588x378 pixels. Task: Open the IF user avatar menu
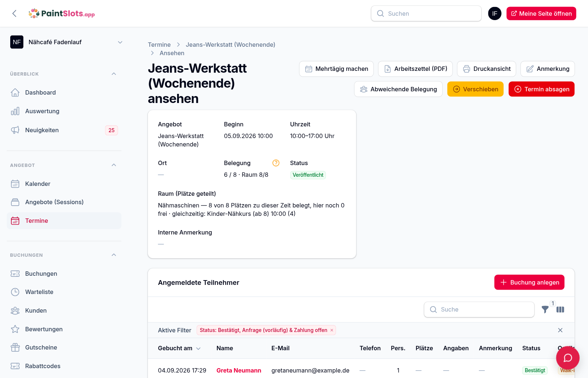pyautogui.click(x=495, y=14)
